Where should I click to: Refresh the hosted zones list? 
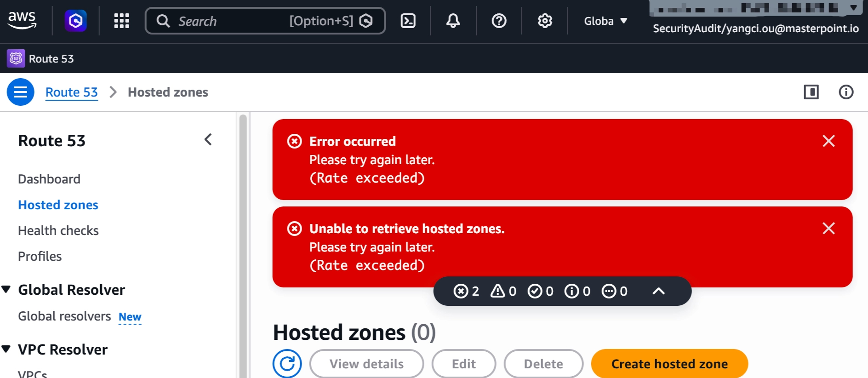pyautogui.click(x=287, y=364)
